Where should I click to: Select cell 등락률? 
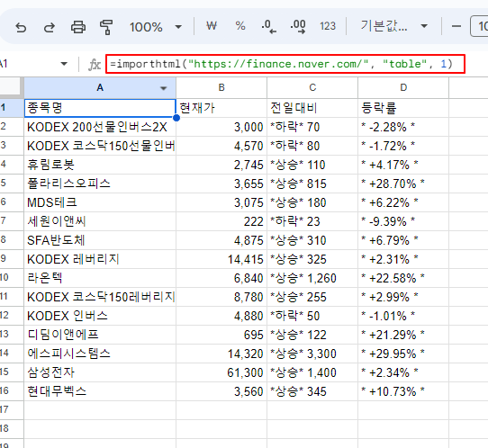point(403,108)
